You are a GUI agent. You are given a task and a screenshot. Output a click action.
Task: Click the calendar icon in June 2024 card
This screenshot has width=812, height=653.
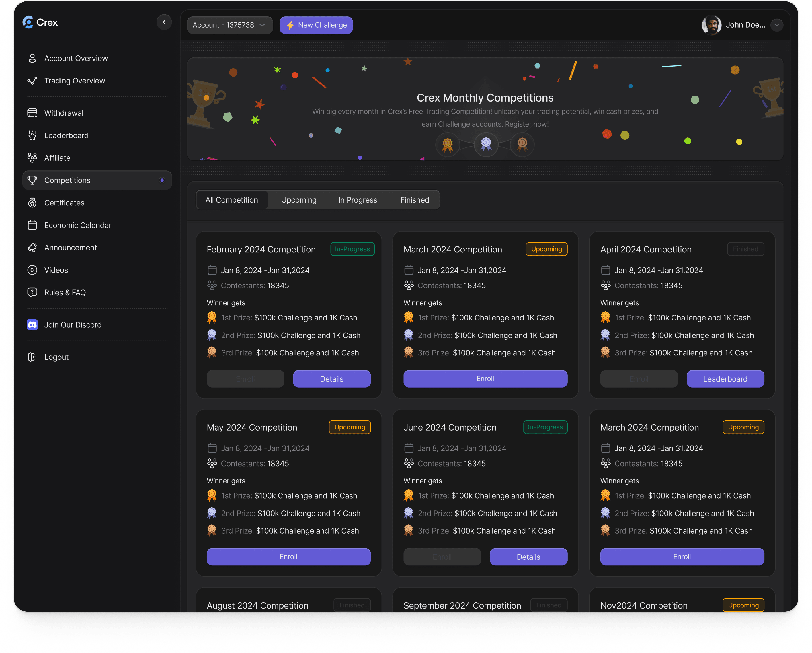coord(409,448)
